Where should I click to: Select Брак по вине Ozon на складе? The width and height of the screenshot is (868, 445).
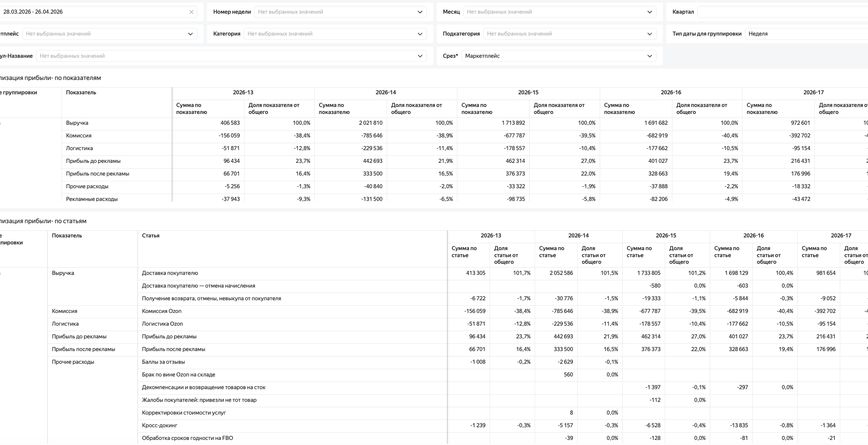click(x=178, y=375)
